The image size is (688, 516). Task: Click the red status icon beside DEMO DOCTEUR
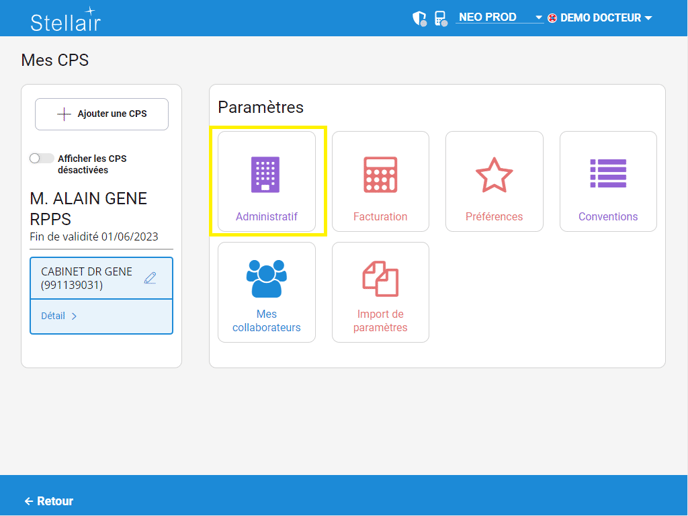coord(552,18)
